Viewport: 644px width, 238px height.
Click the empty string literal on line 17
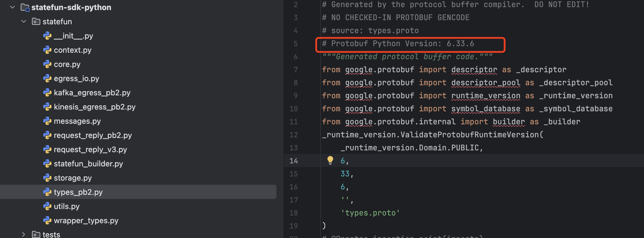(x=345, y=199)
